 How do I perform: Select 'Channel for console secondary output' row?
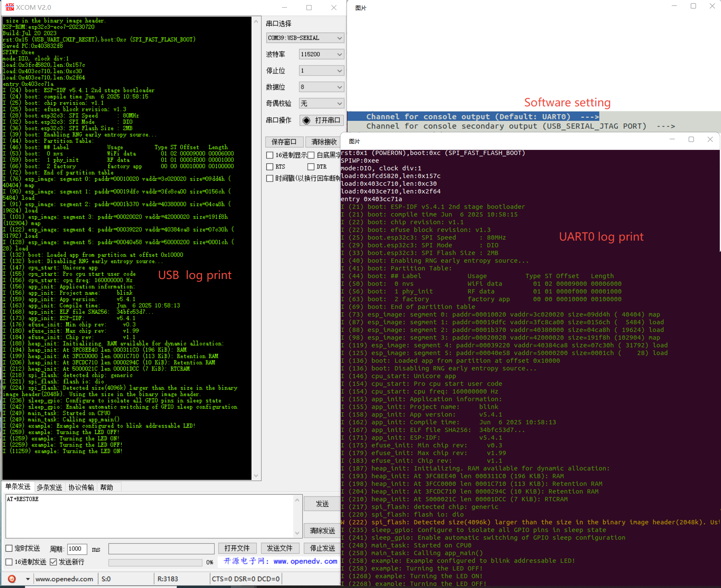(x=520, y=126)
